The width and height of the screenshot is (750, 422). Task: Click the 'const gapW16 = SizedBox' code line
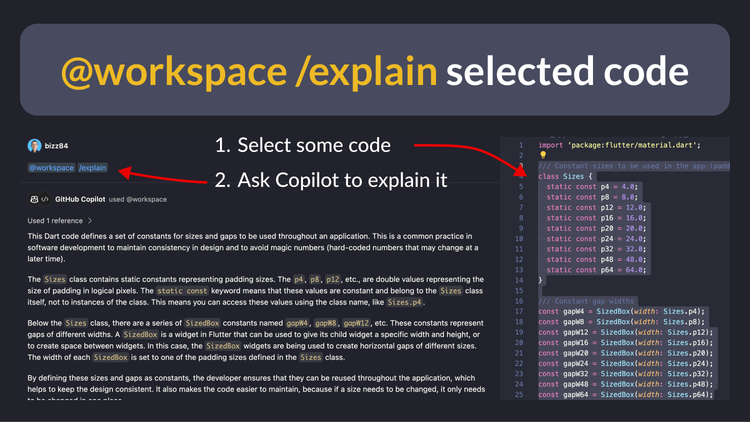[x=626, y=343]
